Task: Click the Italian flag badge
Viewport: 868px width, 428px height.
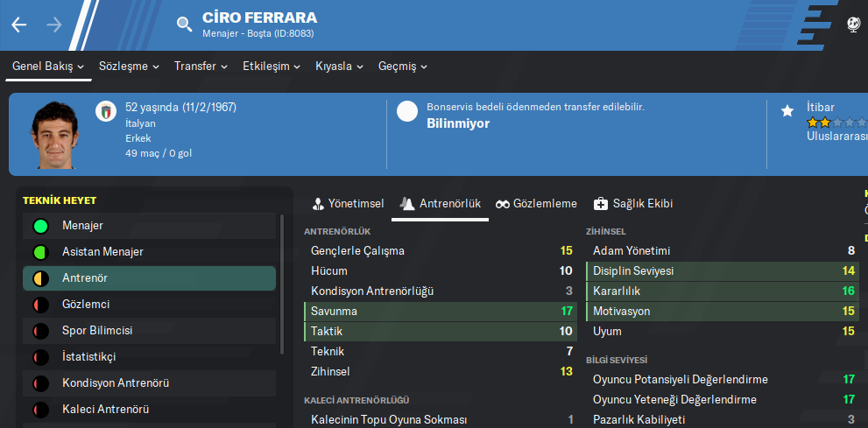Action: coord(105,111)
